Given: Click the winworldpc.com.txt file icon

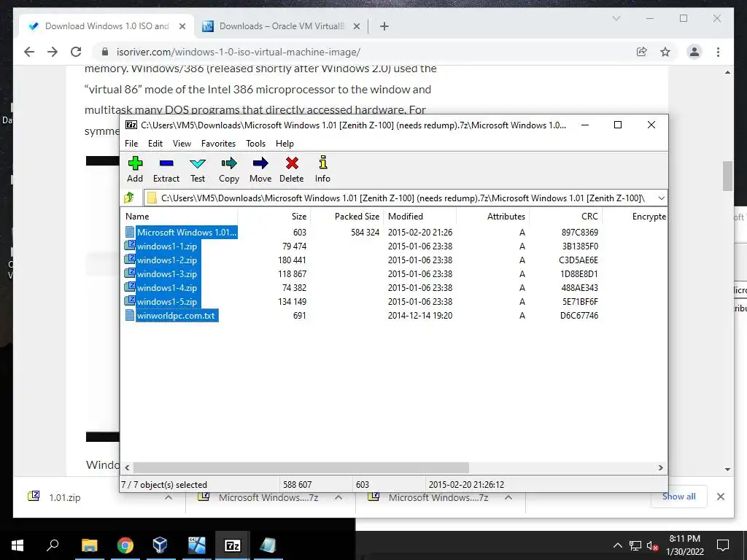Looking at the screenshot, I should click(x=130, y=315).
